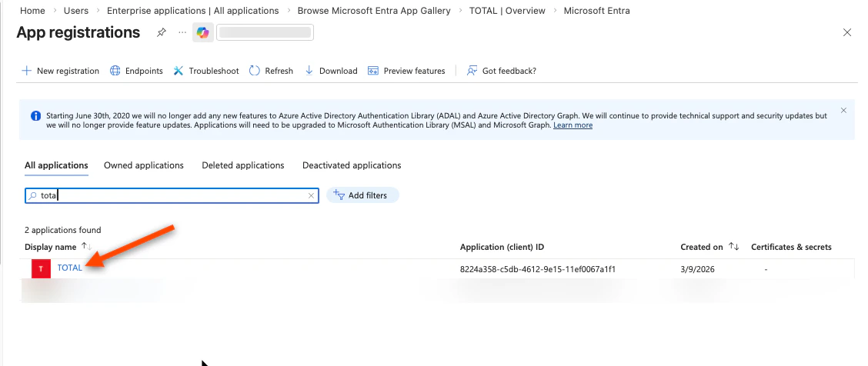Open New registration
The image size is (868, 366).
pyautogui.click(x=60, y=71)
